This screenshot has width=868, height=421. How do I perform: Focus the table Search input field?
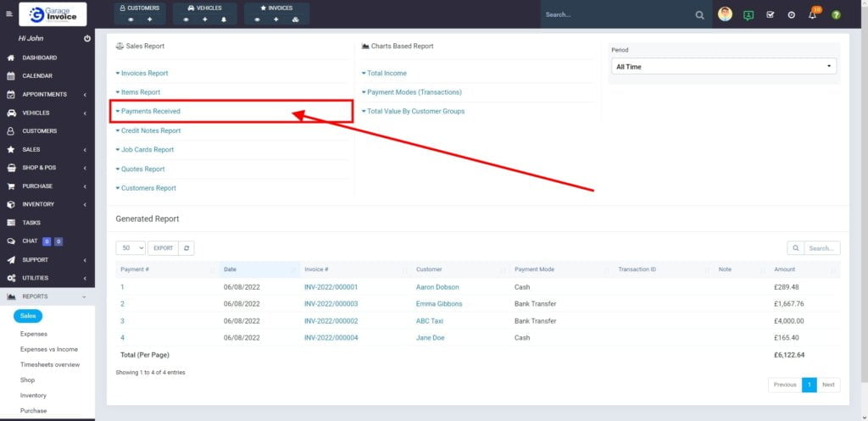pos(822,248)
